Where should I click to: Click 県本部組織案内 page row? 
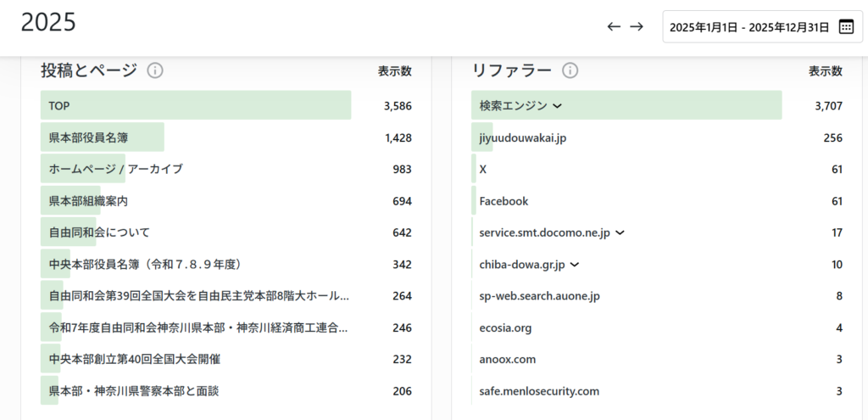click(89, 201)
